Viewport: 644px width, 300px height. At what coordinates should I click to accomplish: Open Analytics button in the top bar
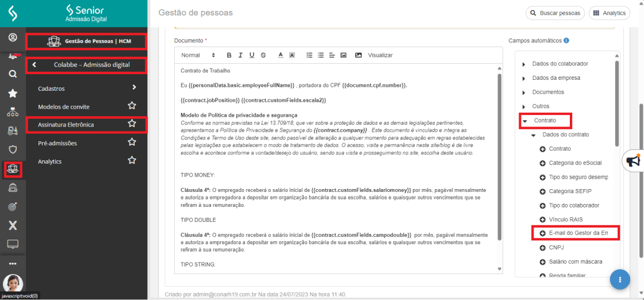click(x=609, y=13)
